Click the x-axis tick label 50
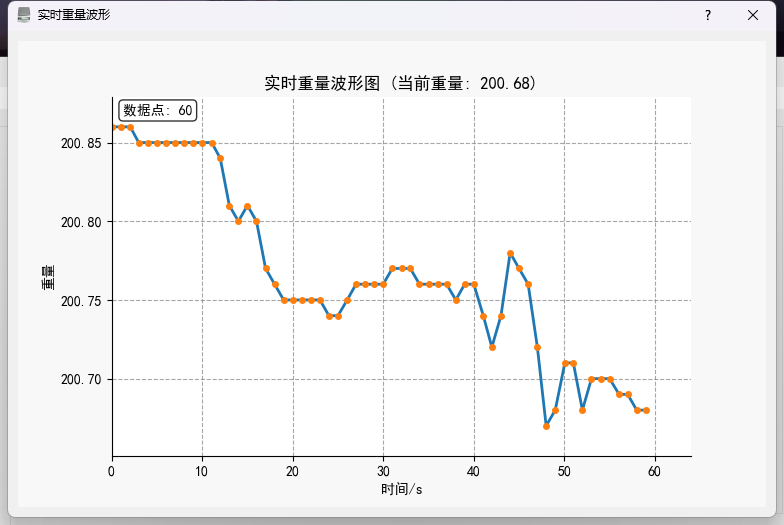Screen dimensions: 784x525 [x=564, y=471]
